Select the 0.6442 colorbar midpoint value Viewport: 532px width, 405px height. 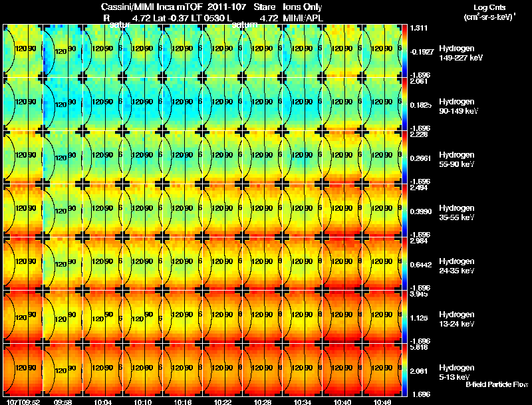tap(421, 265)
